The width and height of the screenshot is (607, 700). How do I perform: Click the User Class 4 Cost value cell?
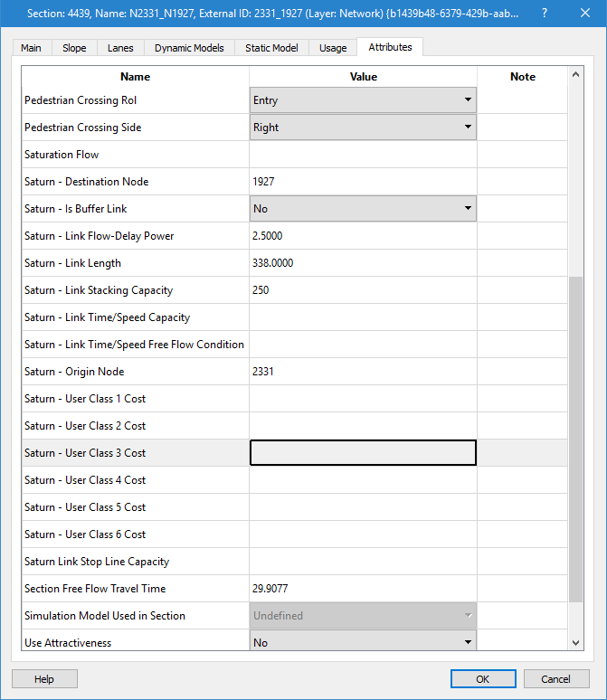363,480
